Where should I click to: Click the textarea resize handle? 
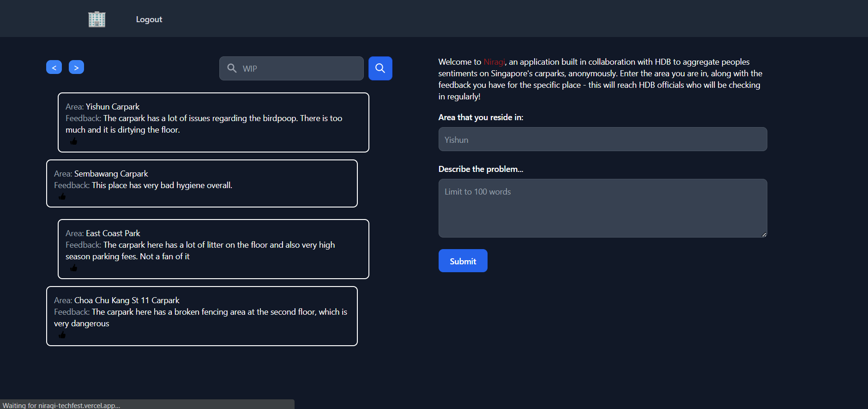click(x=763, y=235)
